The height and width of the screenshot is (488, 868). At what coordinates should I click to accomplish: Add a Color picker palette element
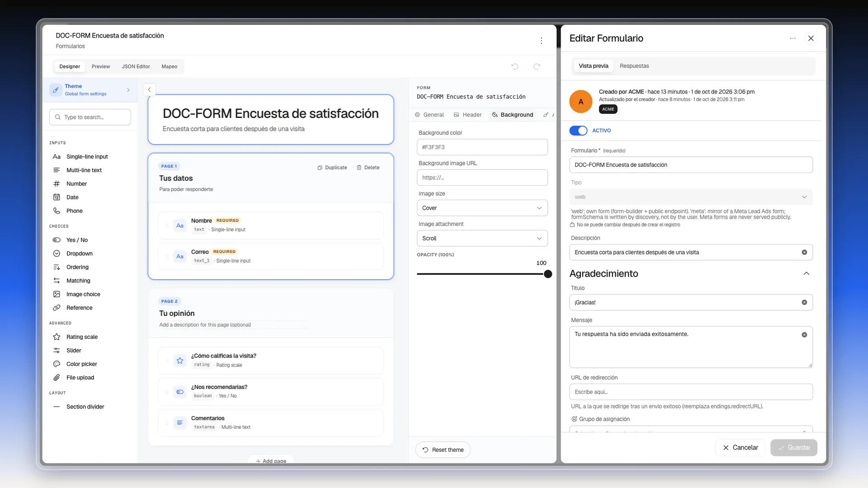click(81, 364)
